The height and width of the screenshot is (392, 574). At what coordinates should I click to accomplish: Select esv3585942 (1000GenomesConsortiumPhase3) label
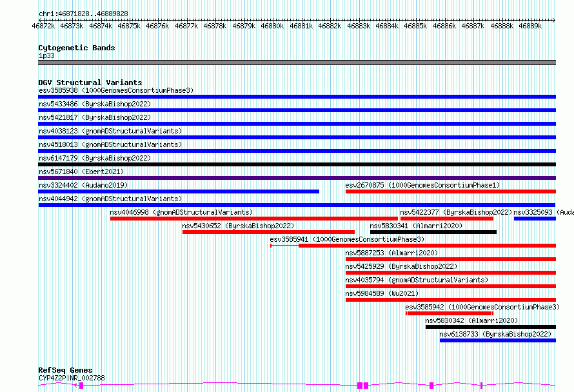(482, 307)
